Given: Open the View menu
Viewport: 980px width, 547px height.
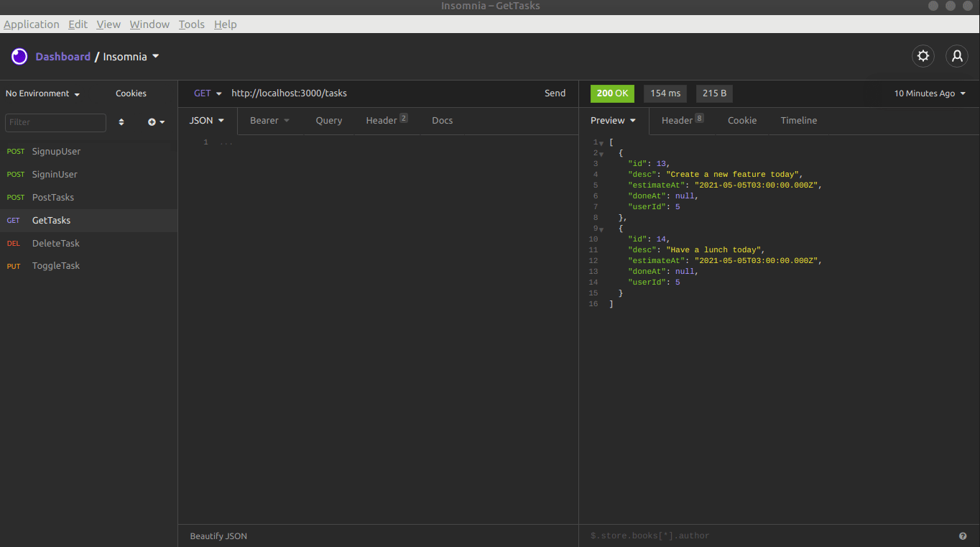Looking at the screenshot, I should click(108, 24).
